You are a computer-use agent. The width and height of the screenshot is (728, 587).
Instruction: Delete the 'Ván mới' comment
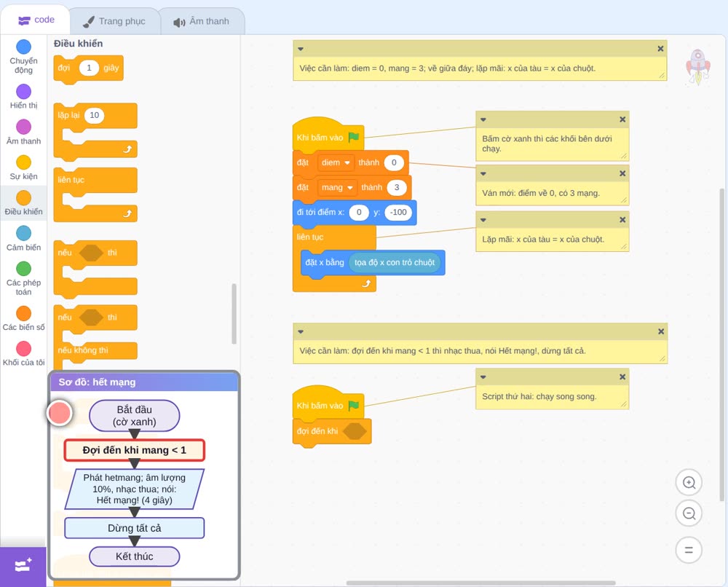coord(622,173)
